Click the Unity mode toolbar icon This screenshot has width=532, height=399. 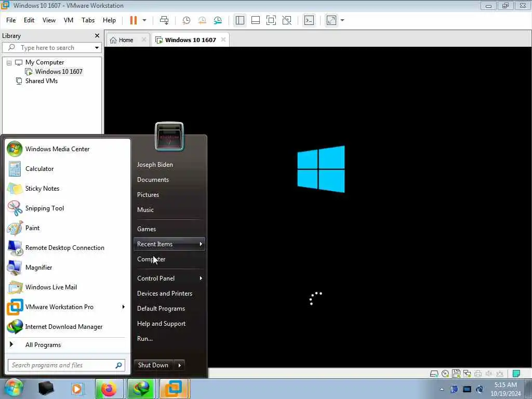click(287, 20)
